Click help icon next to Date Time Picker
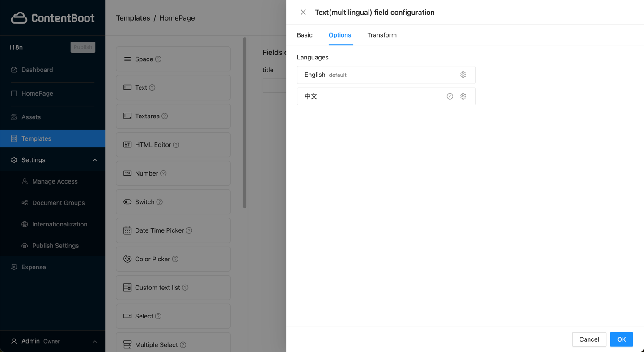 (189, 230)
